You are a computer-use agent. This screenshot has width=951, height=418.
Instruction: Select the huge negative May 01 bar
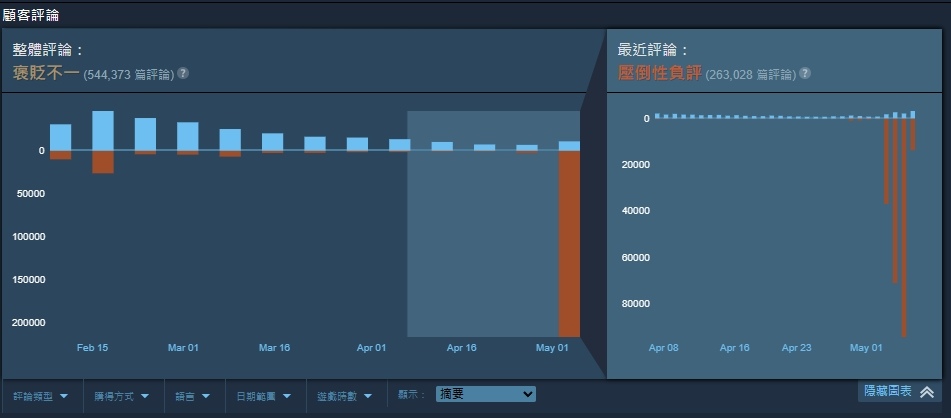coord(569,243)
